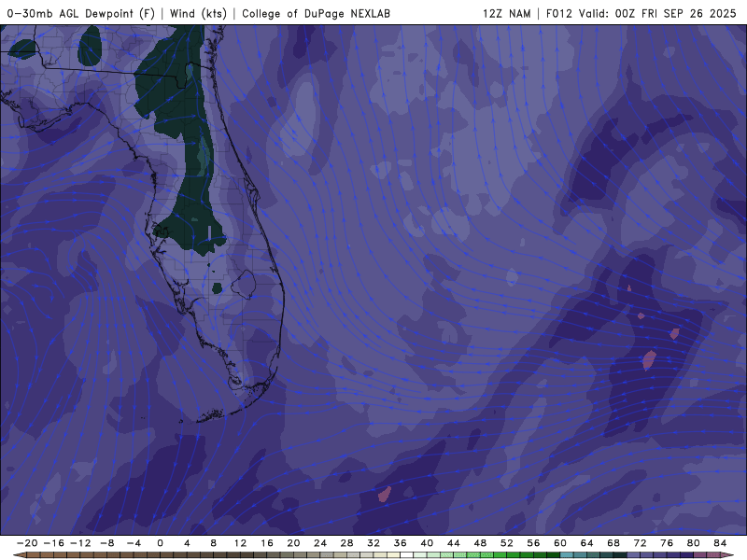Image resolution: width=747 pixels, height=560 pixels.
Task: Click the 52 legend value
Action: pos(507,543)
